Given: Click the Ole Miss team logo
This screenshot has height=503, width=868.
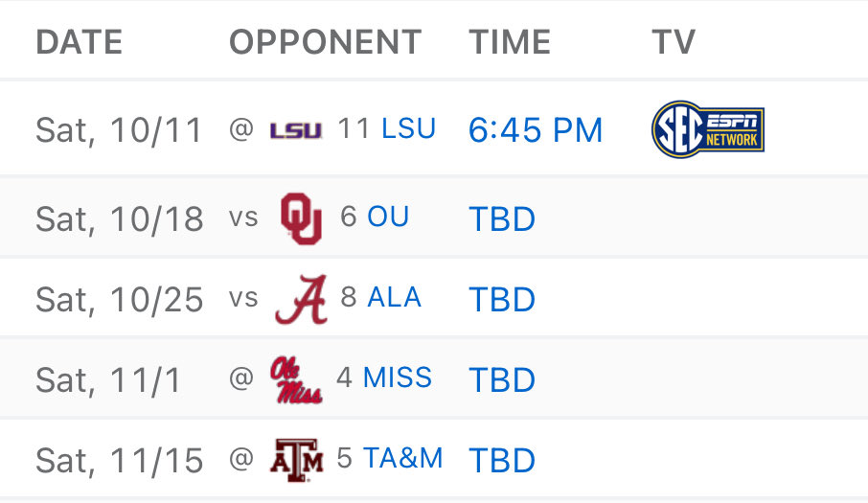Looking at the screenshot, I should tap(296, 380).
